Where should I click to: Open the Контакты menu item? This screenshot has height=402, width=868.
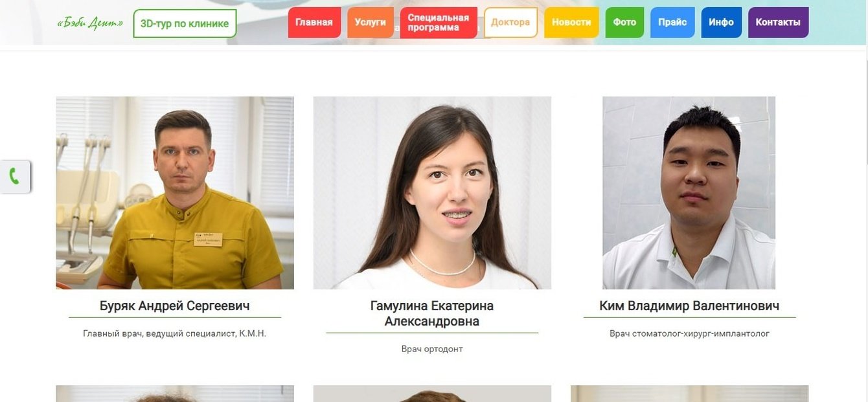point(778,23)
